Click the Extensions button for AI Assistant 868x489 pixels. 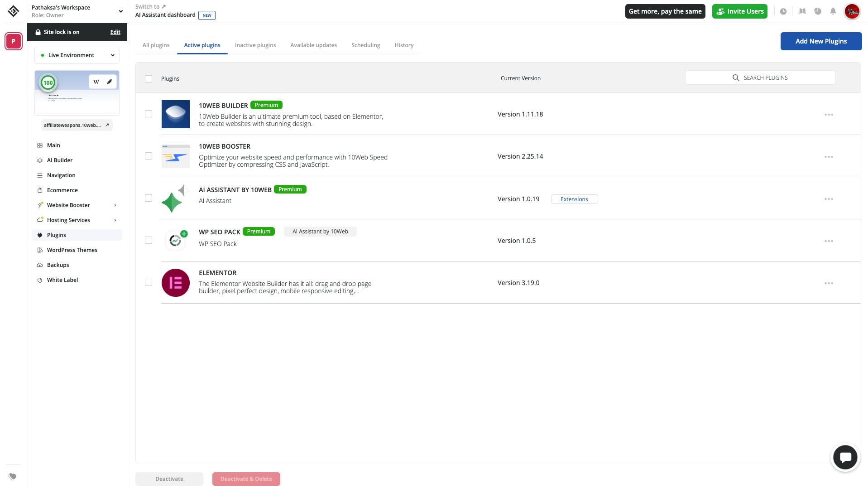coord(574,199)
